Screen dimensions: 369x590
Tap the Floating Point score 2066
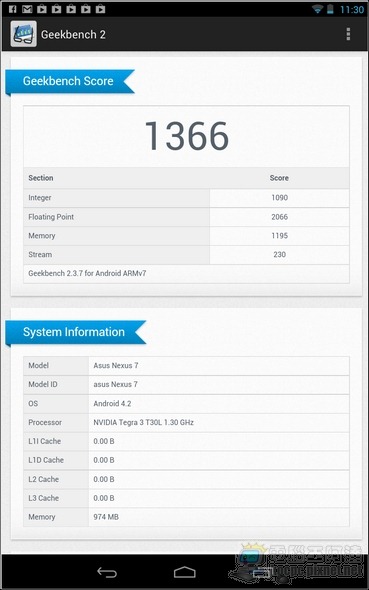[x=279, y=217]
